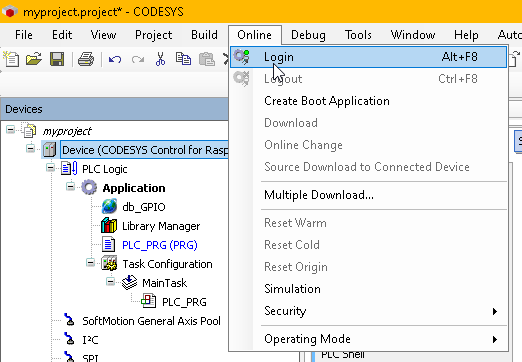The height and width of the screenshot is (362, 522).
Task: Select the PLC Logic label
Action: coord(105,169)
